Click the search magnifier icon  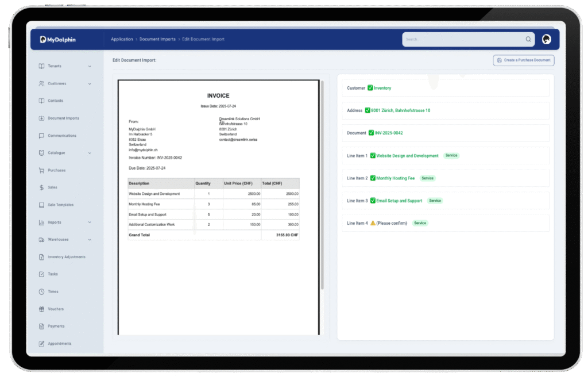click(x=528, y=40)
